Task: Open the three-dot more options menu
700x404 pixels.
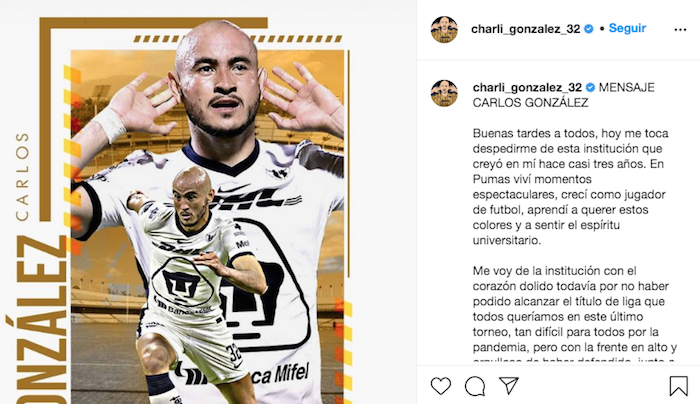Action: (x=680, y=29)
